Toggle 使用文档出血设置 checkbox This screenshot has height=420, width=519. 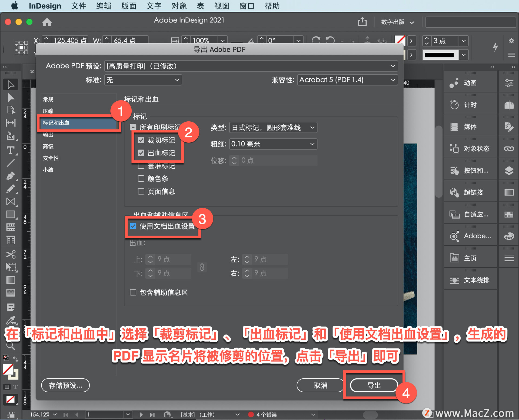pyautogui.click(x=133, y=226)
